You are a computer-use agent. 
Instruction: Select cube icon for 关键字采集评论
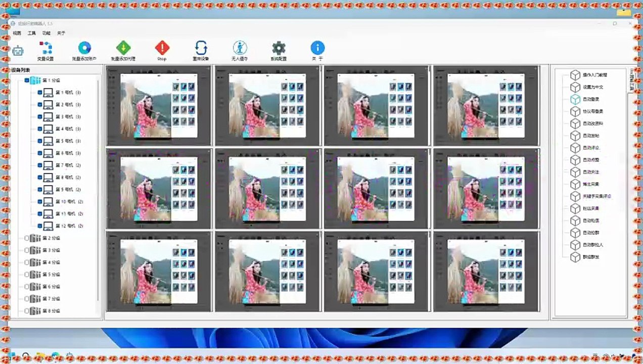coord(575,196)
